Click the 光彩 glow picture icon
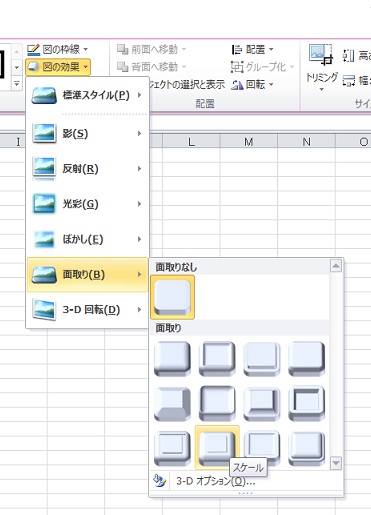 point(44,204)
